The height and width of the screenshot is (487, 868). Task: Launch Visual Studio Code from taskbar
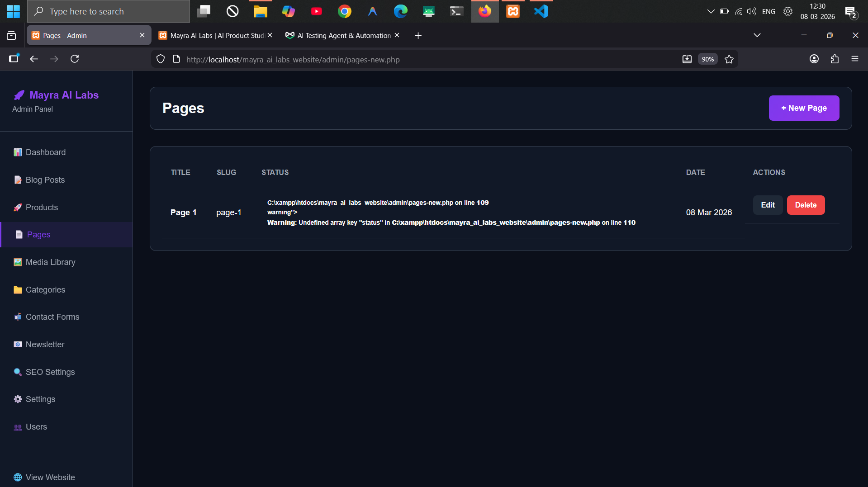(x=541, y=11)
